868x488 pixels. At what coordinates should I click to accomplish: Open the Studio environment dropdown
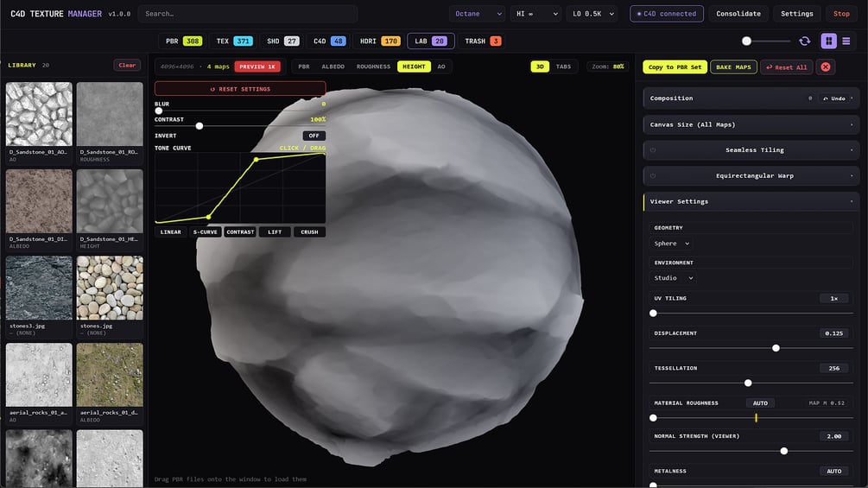click(x=673, y=278)
